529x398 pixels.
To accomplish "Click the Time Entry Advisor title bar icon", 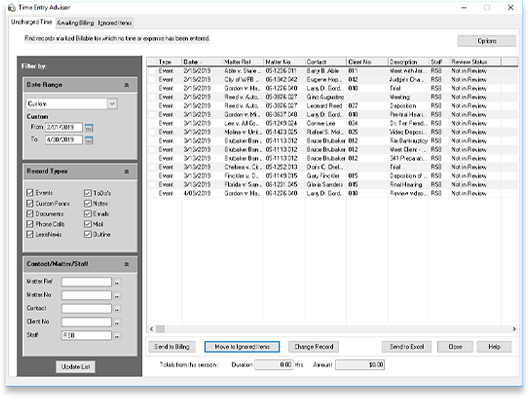I will [x=12, y=7].
